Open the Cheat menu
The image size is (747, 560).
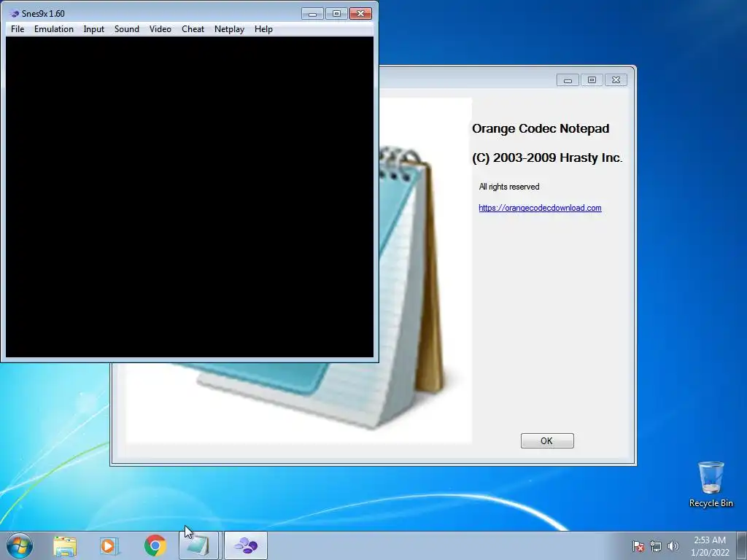click(193, 29)
